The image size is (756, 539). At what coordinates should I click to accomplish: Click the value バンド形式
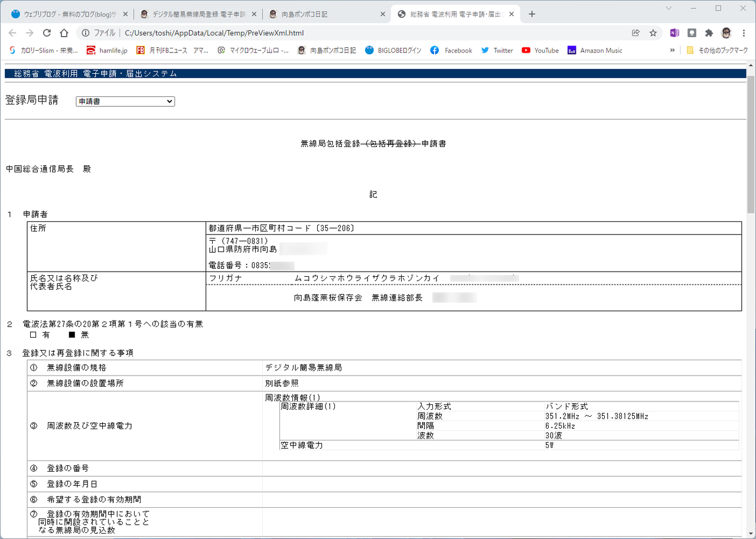point(566,407)
